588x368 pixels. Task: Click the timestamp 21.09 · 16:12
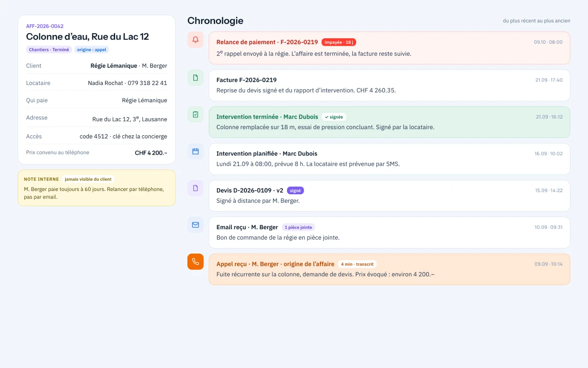[x=549, y=117]
